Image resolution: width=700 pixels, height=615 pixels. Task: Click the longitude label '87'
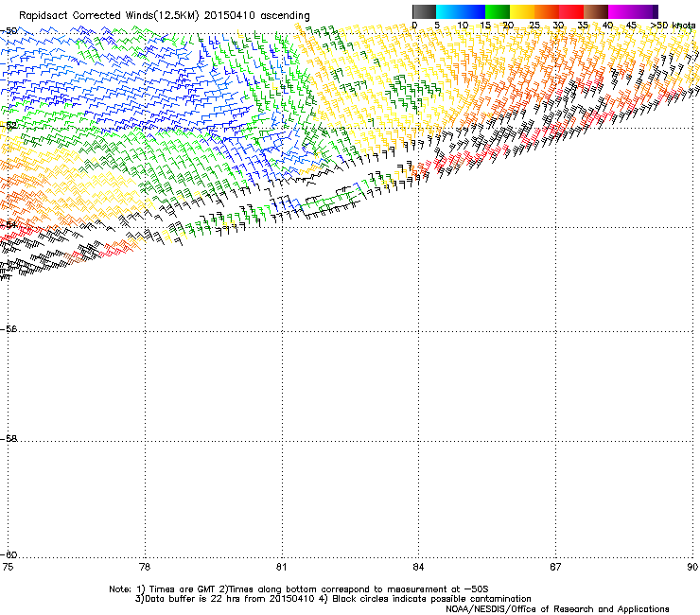pyautogui.click(x=555, y=567)
